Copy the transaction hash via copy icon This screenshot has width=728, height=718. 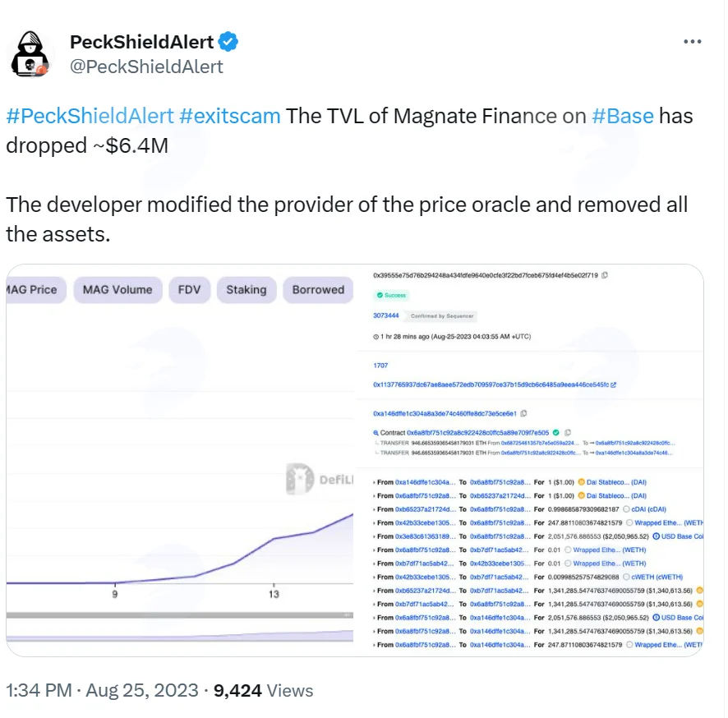click(x=605, y=275)
